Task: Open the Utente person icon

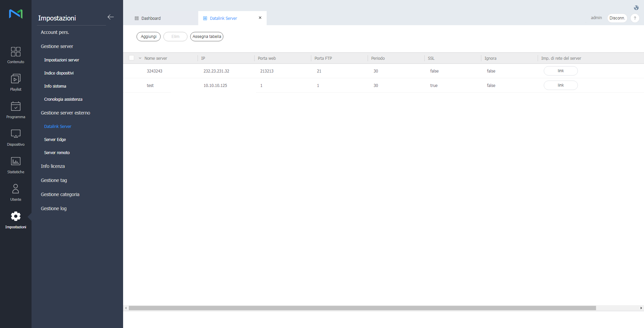Action: tap(15, 189)
